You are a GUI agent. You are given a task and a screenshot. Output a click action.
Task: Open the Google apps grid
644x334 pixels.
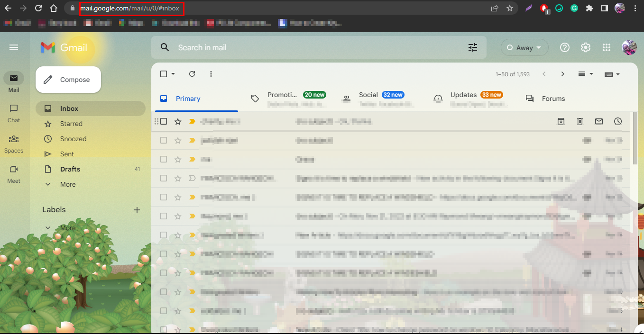tap(606, 47)
